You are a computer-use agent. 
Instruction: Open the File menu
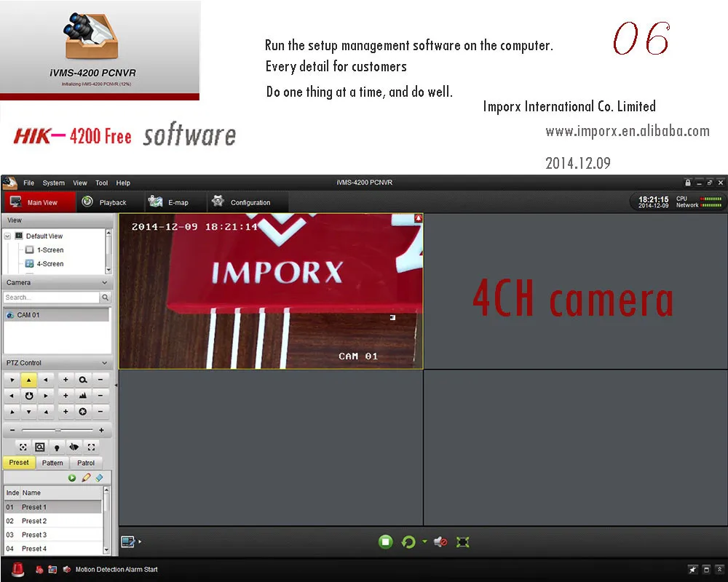(29, 183)
